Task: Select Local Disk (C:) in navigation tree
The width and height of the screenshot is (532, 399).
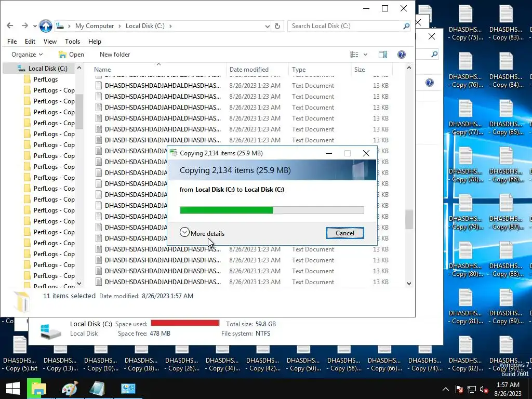Action: (x=48, y=68)
